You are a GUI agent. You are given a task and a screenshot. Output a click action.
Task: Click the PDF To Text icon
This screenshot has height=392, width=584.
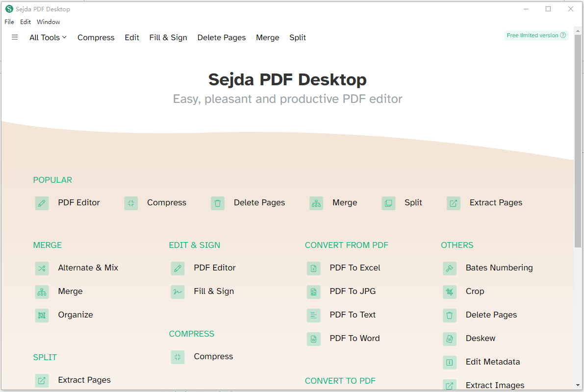tap(314, 315)
